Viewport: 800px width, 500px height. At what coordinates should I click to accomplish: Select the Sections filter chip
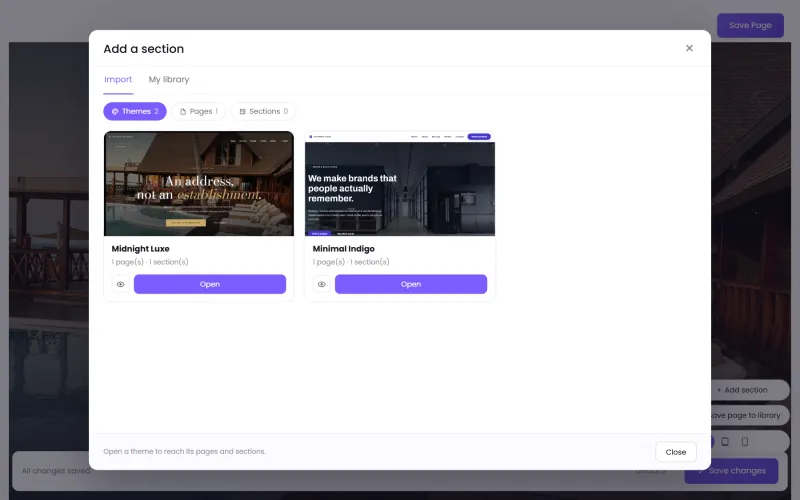point(263,111)
